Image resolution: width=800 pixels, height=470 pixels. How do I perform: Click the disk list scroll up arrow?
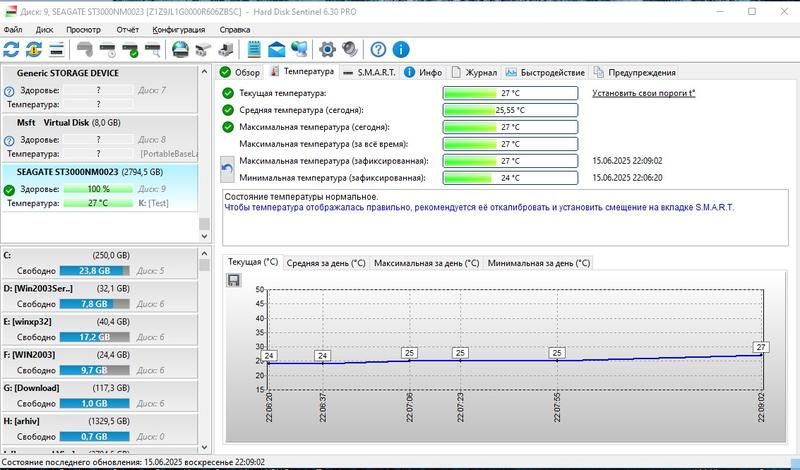click(x=204, y=72)
